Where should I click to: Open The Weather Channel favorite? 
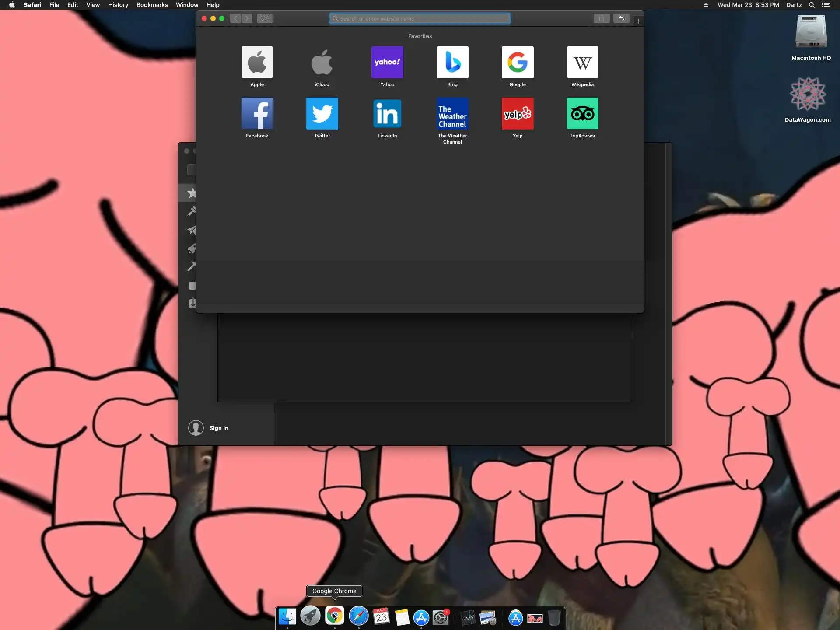tap(452, 113)
